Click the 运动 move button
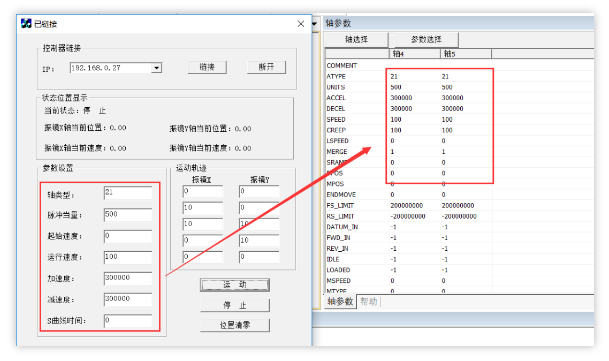 [235, 285]
